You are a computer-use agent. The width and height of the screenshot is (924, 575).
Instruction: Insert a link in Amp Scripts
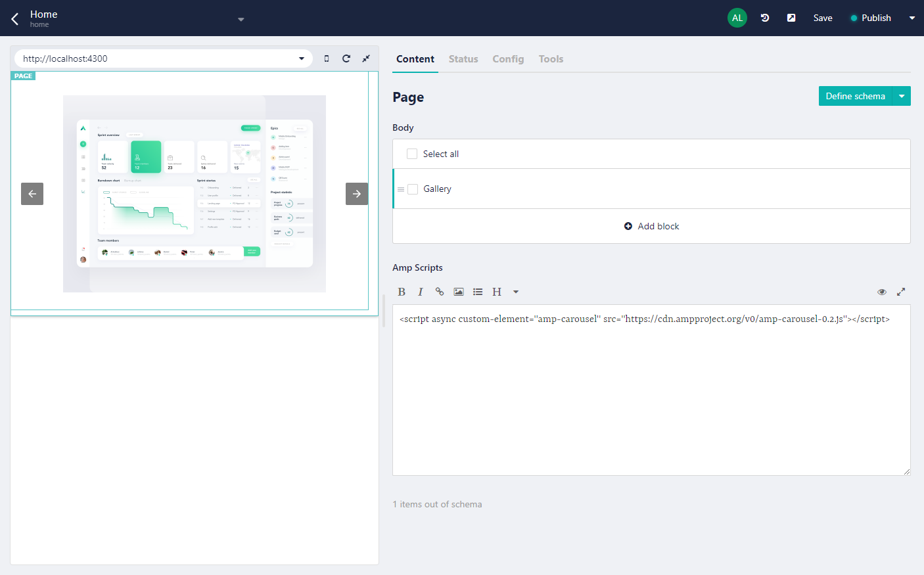[x=440, y=292]
